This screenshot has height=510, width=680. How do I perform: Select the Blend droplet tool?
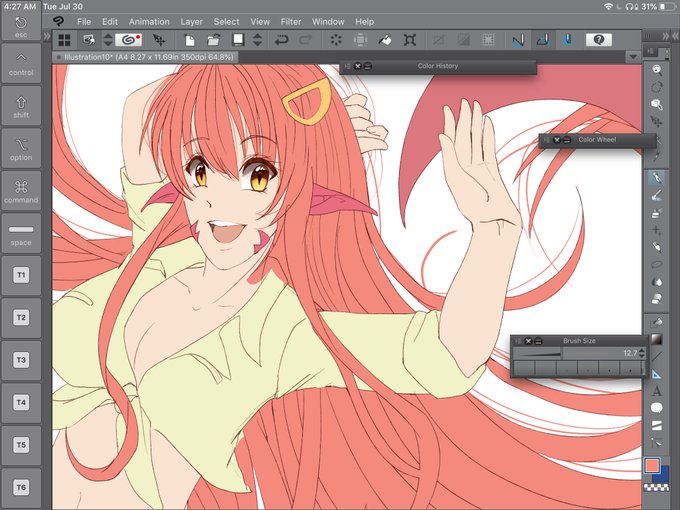click(x=657, y=281)
